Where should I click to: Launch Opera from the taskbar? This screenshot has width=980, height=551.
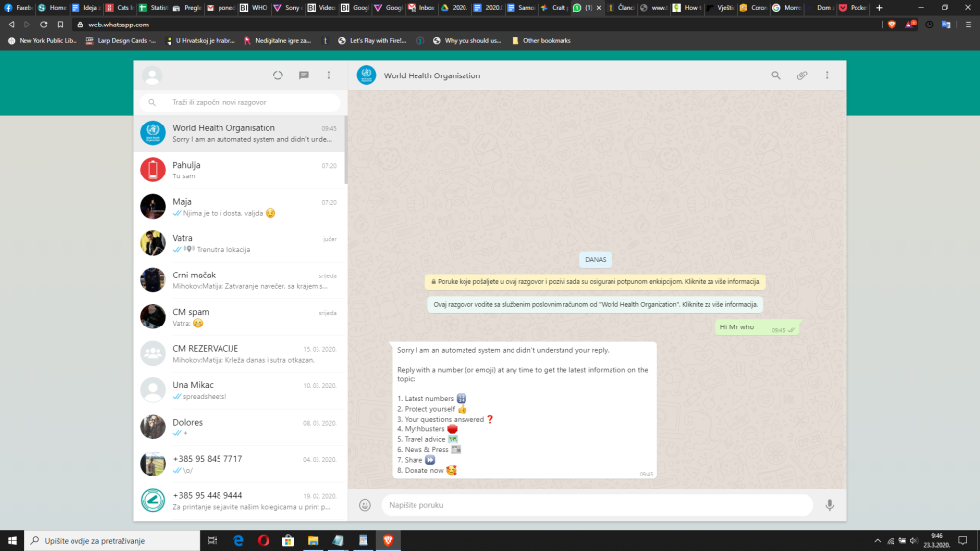tap(263, 540)
